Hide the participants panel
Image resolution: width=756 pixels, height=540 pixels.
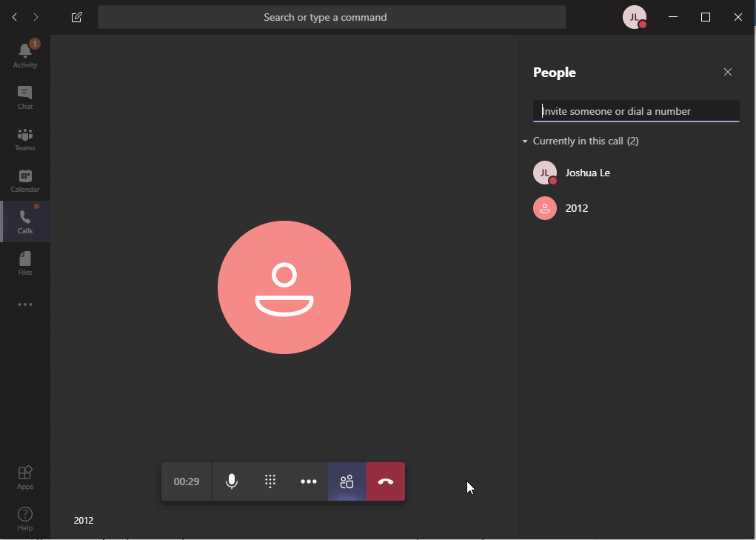point(347,481)
